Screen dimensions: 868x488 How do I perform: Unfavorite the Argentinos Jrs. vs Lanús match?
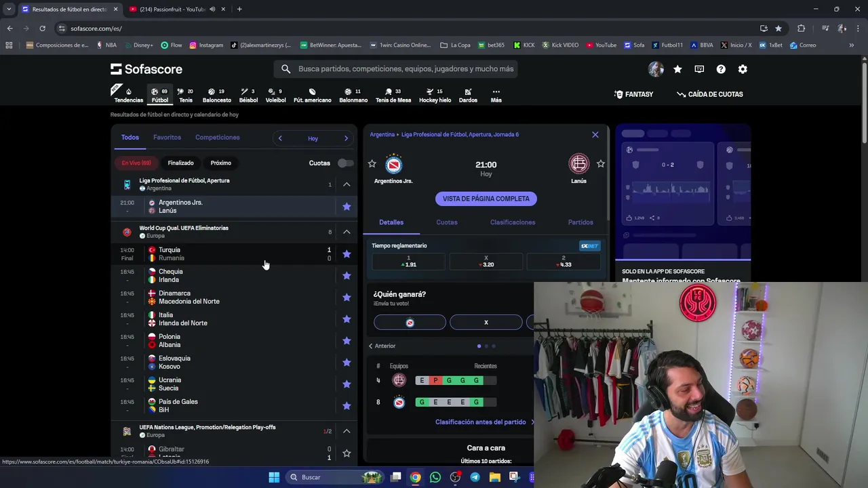(347, 207)
